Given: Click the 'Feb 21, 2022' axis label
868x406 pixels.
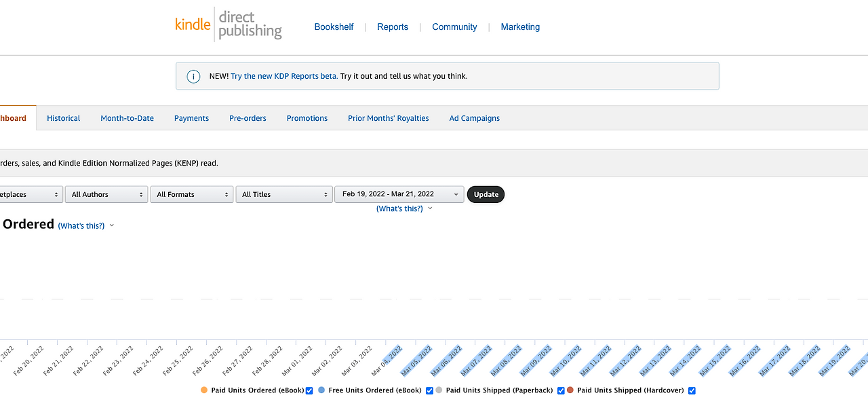Looking at the screenshot, I should (x=58, y=361).
